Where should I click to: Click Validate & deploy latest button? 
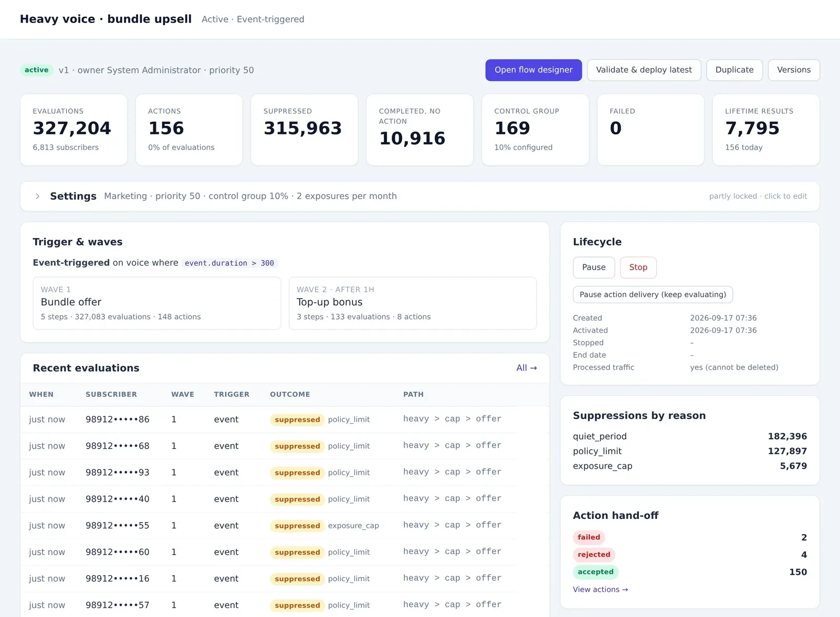click(644, 70)
